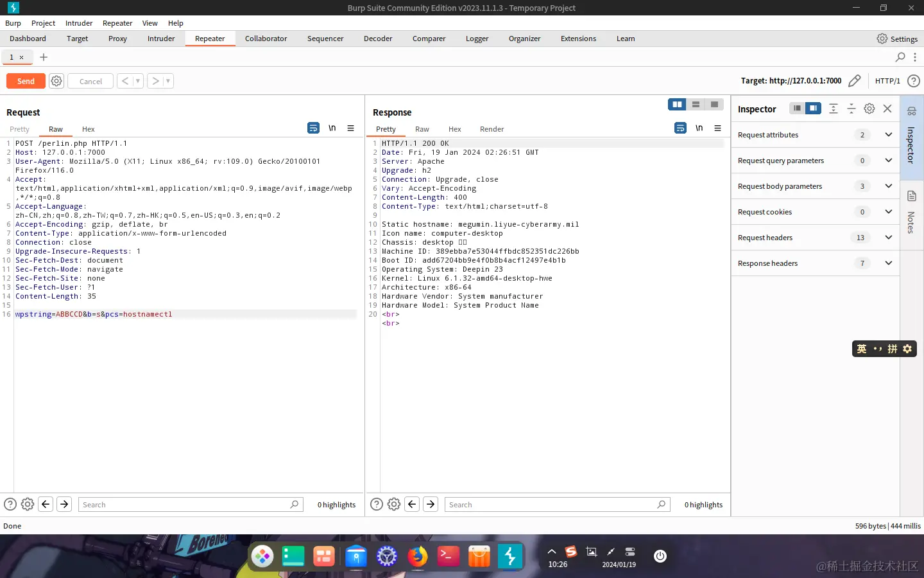Open history forward dropdown arrow

[x=167, y=81]
